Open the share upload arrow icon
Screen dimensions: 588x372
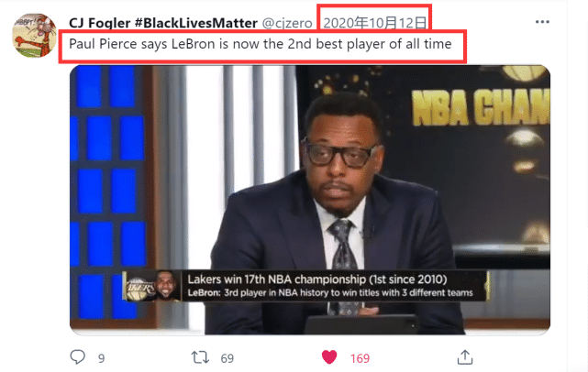point(465,357)
